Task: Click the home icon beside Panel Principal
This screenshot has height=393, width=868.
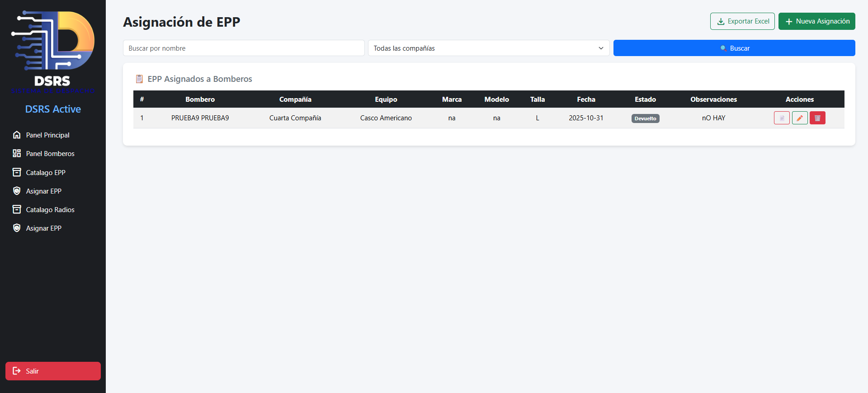Action: (x=17, y=135)
